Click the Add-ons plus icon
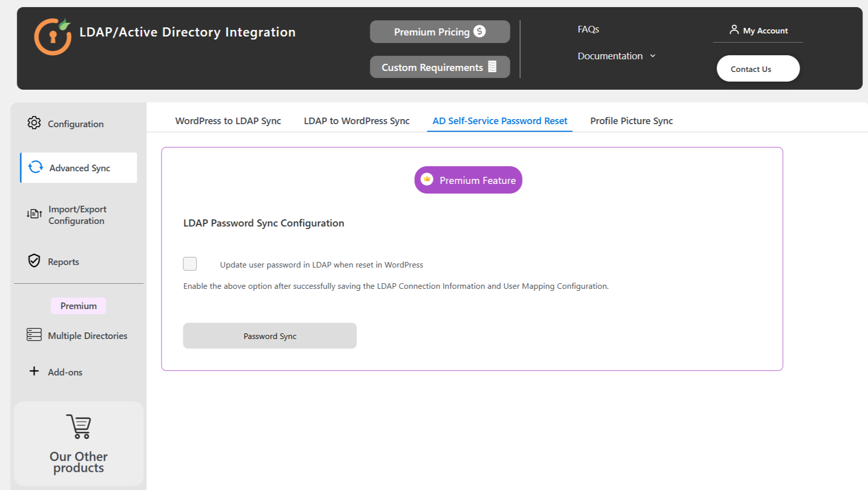Viewport: 868px width, 490px height. tap(34, 371)
